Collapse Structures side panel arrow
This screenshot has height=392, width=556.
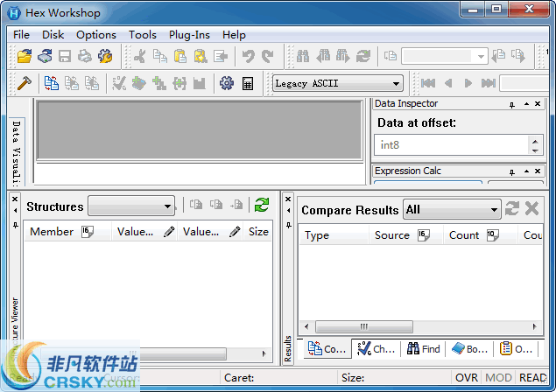(15, 211)
